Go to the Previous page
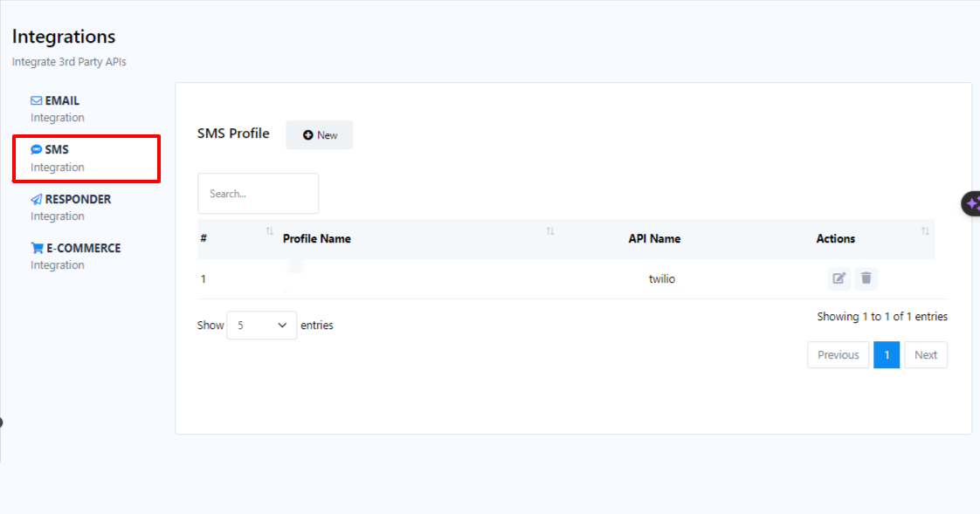Viewport: 980px width, 514px height. (x=838, y=354)
